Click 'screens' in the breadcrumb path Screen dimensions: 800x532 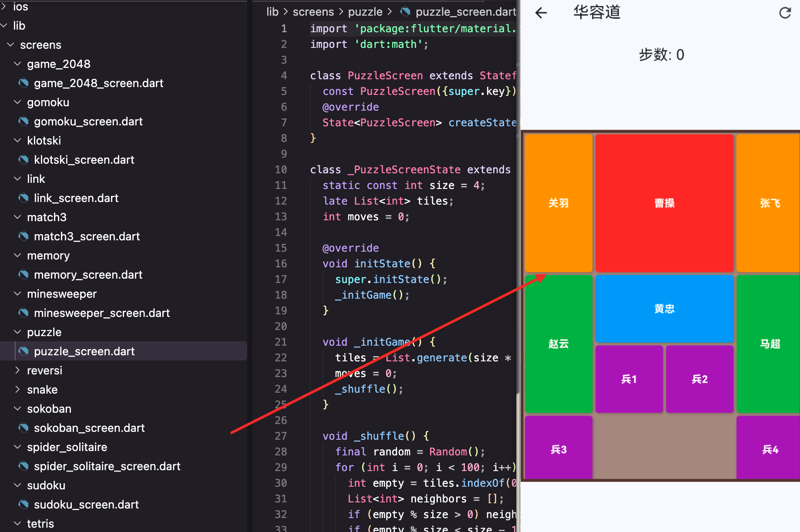pyautogui.click(x=313, y=12)
